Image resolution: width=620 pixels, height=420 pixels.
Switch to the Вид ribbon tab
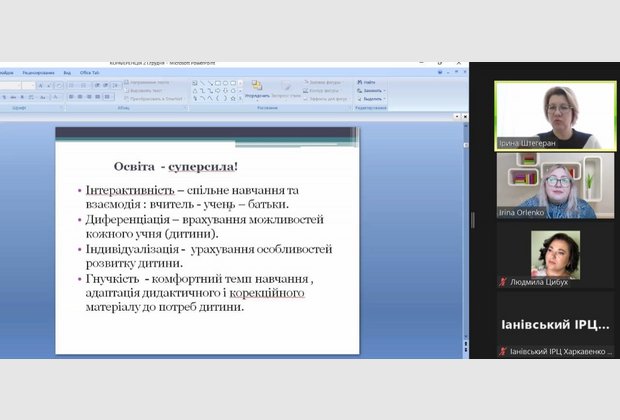pyautogui.click(x=67, y=73)
